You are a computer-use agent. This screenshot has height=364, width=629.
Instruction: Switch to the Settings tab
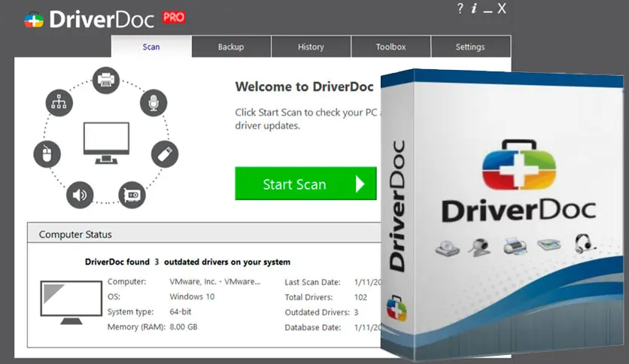(470, 47)
